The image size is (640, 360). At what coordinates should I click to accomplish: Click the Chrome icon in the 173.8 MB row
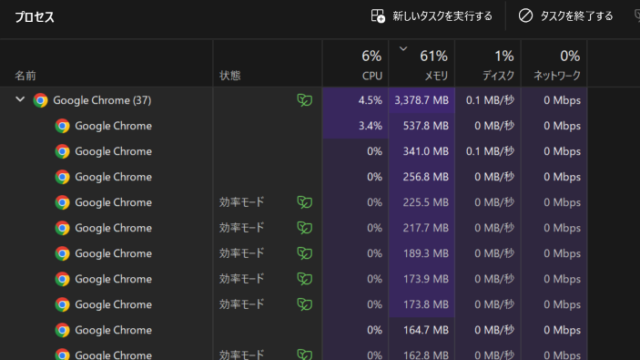tap(62, 304)
